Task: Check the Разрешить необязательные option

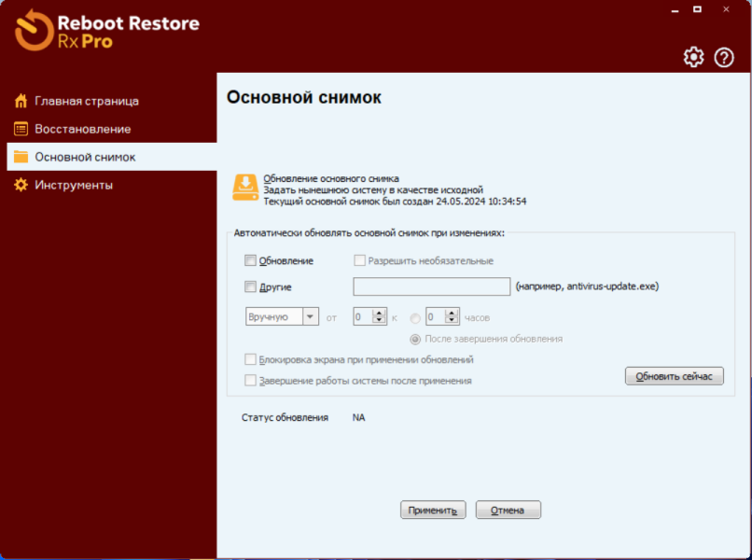Action: (x=359, y=260)
